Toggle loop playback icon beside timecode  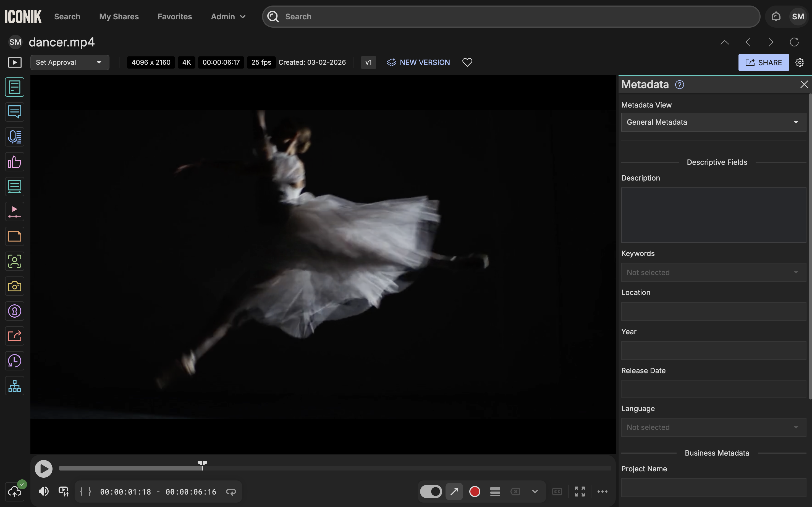tap(231, 492)
